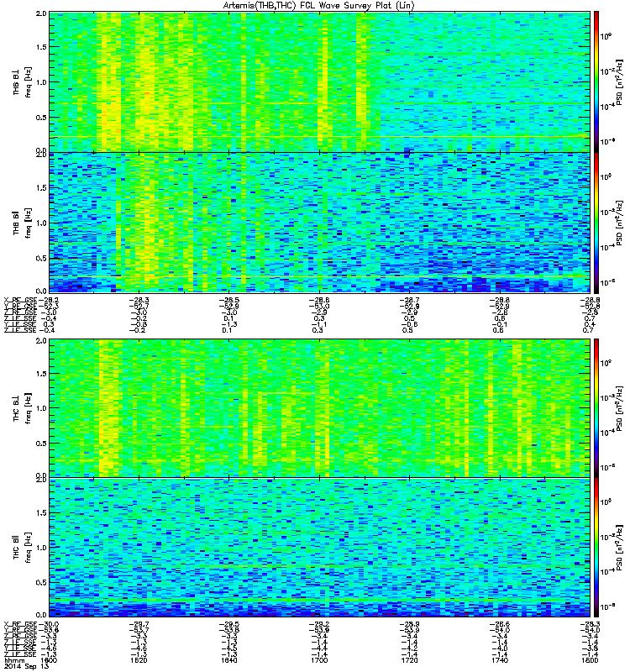Click the 0.5 frequency tick of THC B∥ panel
The height and width of the screenshot is (672, 630).
41,583
